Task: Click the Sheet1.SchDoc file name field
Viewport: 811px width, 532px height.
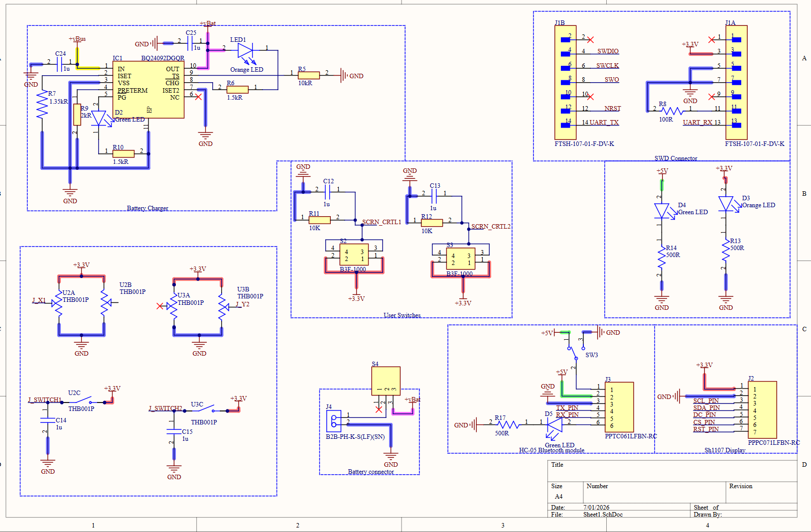Action: tap(603, 515)
